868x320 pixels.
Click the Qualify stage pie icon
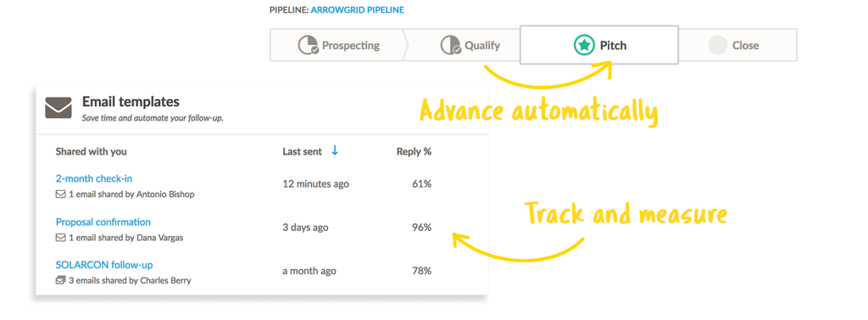point(451,46)
